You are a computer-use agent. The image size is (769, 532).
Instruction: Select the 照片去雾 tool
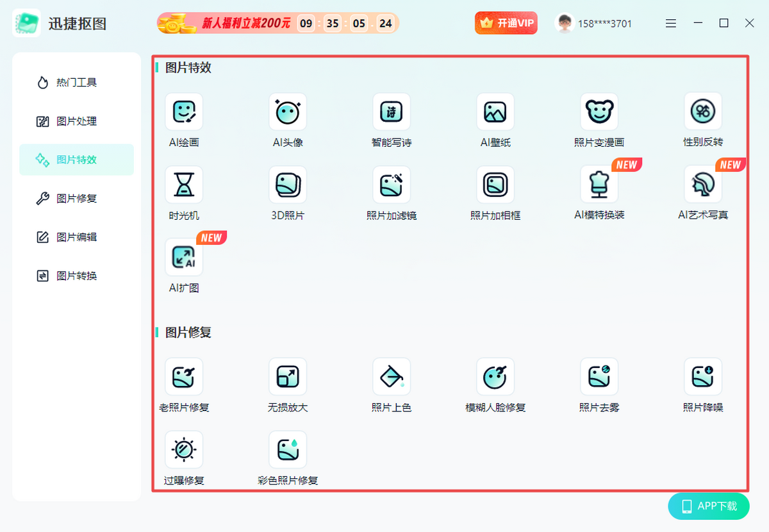click(x=599, y=376)
